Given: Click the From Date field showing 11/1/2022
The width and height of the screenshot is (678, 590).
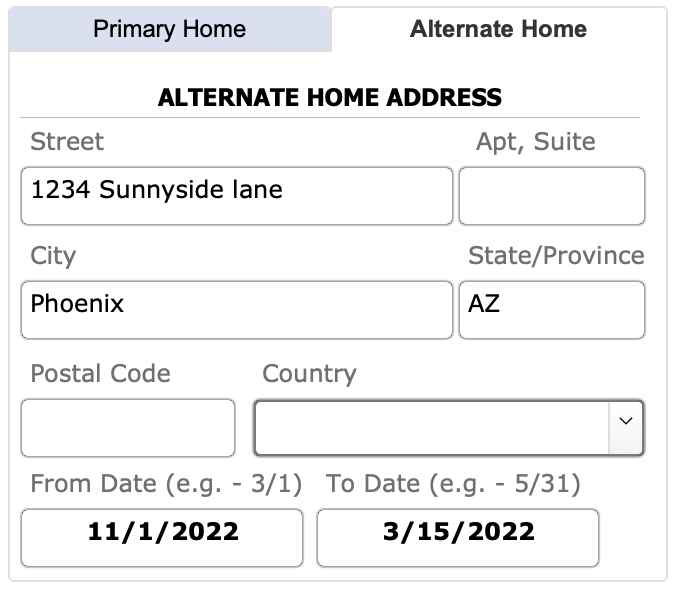Looking at the screenshot, I should 162,538.
